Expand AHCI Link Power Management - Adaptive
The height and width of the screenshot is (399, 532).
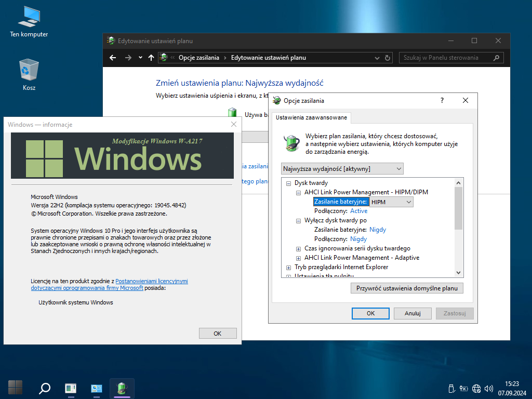[299, 258]
